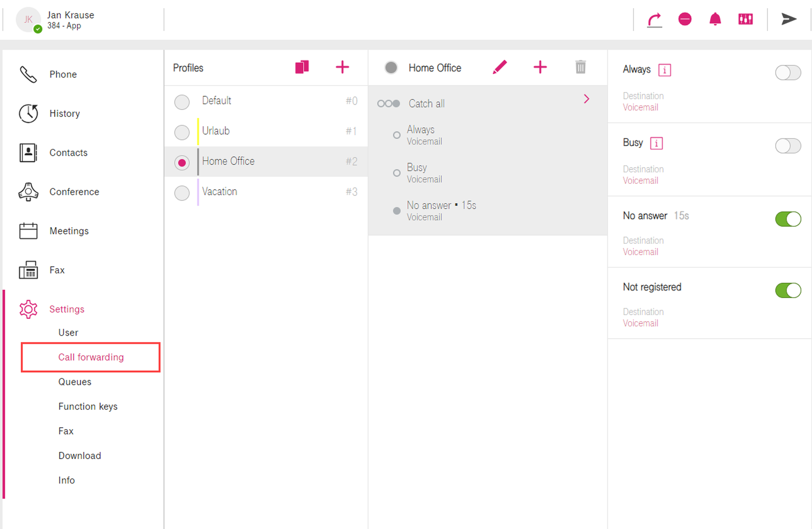812x529 pixels.
Task: Open the Queues settings submenu
Action: click(75, 382)
